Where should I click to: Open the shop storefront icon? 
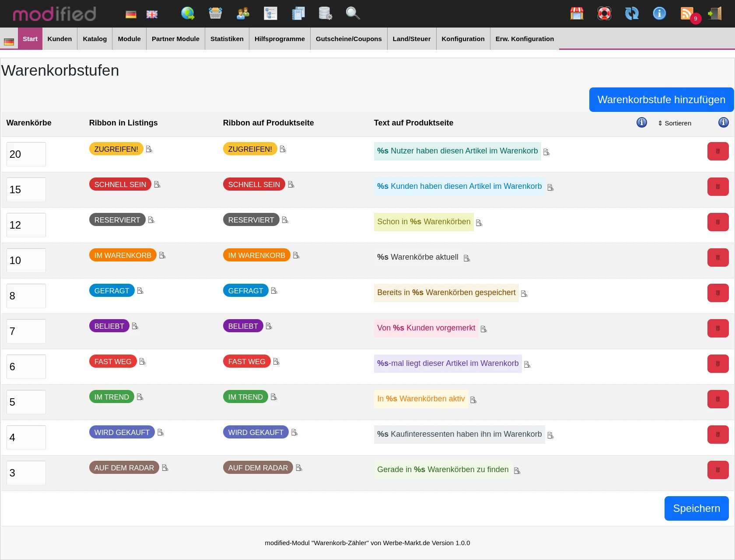[x=577, y=14]
